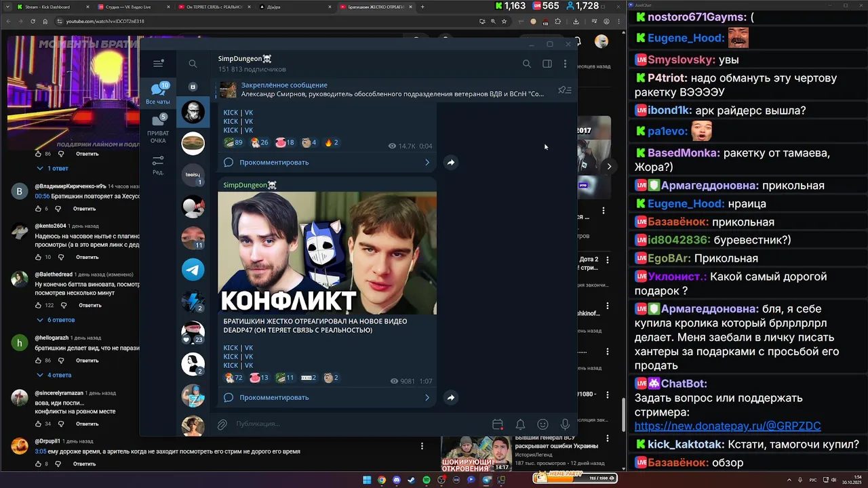Add the fire reaction with 2

tap(332, 142)
